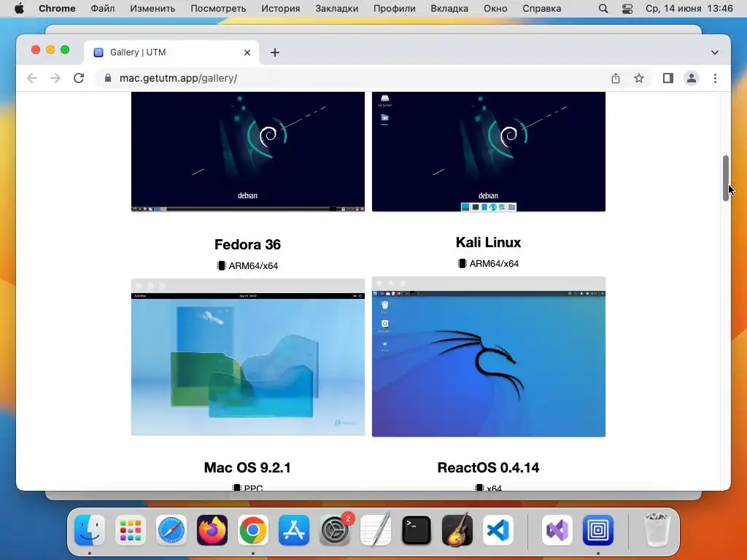The height and width of the screenshot is (560, 747).
Task: Launch Firefox from the Dock
Action: [212, 530]
